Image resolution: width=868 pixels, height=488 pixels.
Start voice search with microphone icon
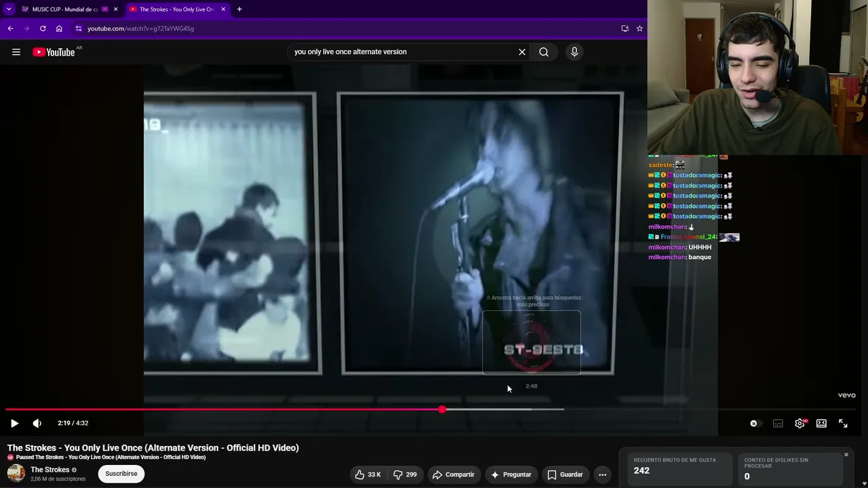coord(574,52)
